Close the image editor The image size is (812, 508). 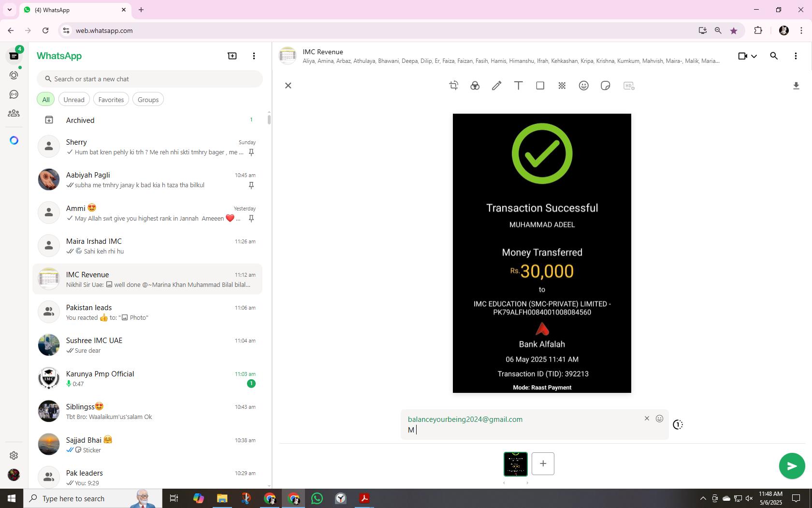pos(288,86)
